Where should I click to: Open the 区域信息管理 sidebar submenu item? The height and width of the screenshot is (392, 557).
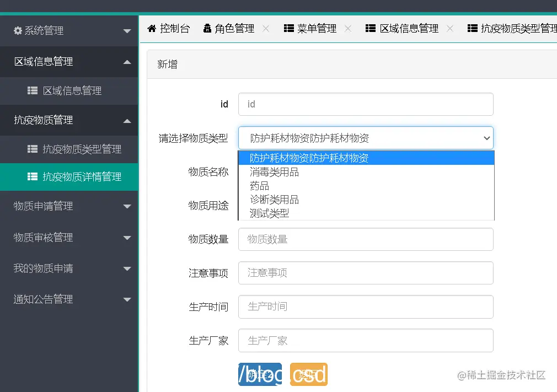pyautogui.click(x=69, y=91)
